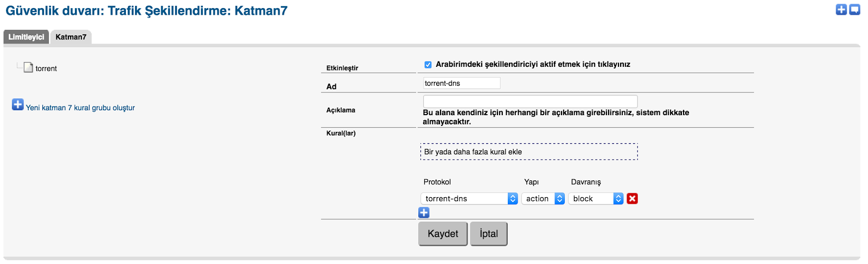
Task: Click into the Açıklama text field
Action: pos(530,102)
